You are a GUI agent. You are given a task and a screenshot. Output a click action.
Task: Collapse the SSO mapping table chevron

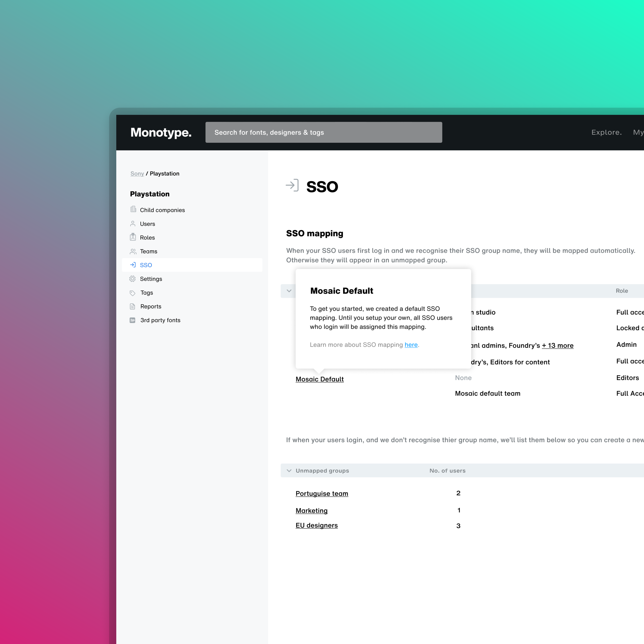coord(289,291)
